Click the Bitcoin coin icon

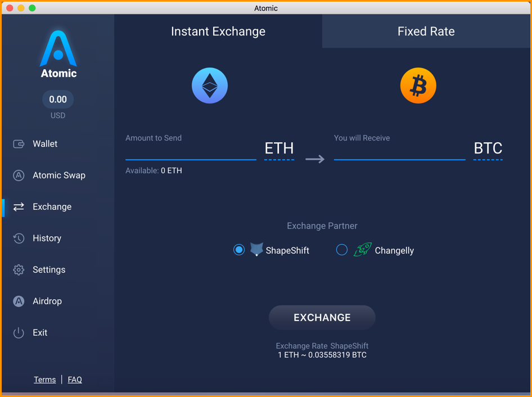pos(418,85)
